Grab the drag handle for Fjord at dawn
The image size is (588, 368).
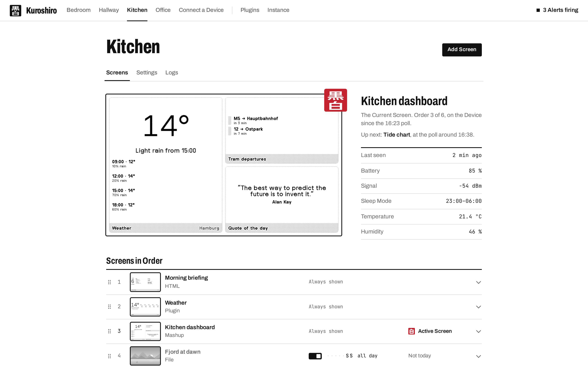coord(109,356)
